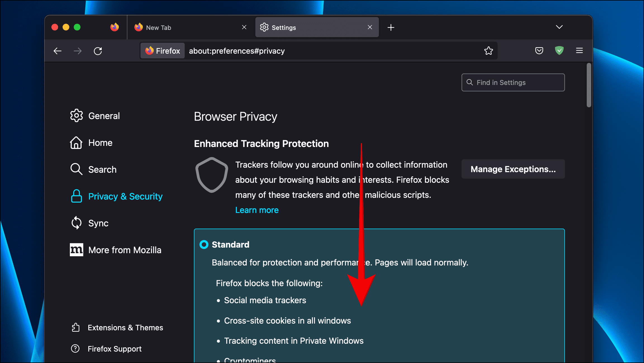This screenshot has width=644, height=363.
Task: Click the Sync refresh icon
Action: (76, 223)
